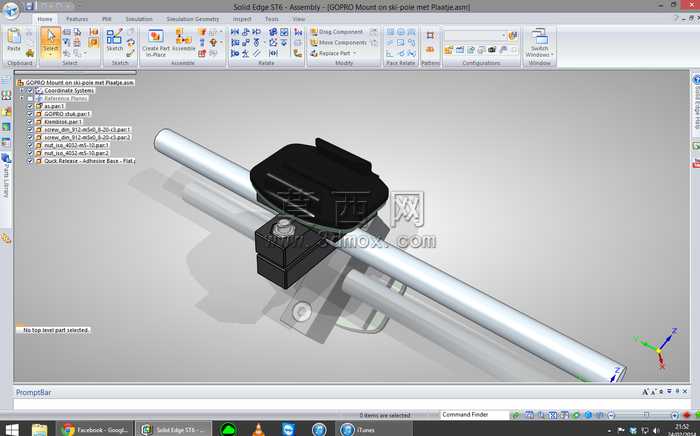
Task: Switch to the Simulation Geometry tab
Action: pyautogui.click(x=192, y=19)
